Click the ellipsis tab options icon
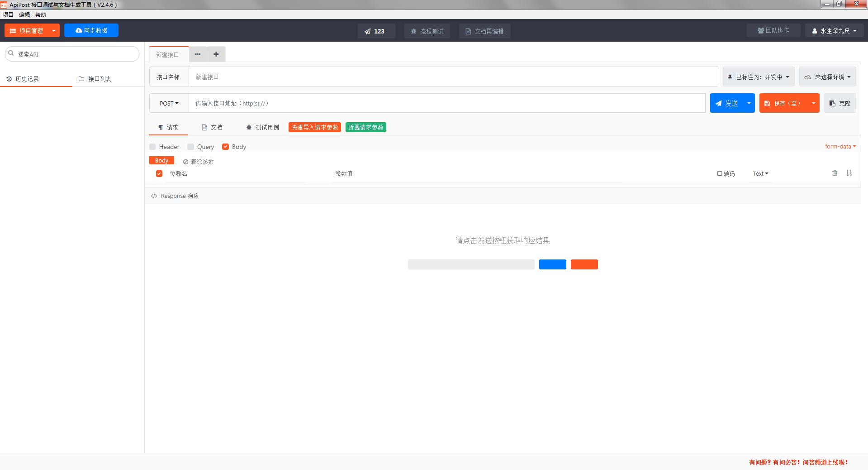The image size is (868, 470). pyautogui.click(x=198, y=54)
